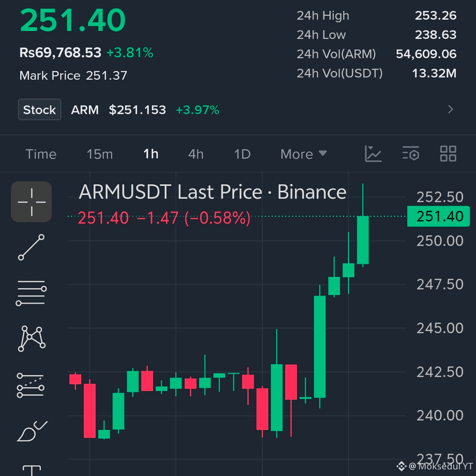Tap the red −1.47 (−0.58%) change
Image resolution: width=476 pixels, height=476 pixels.
[194, 218]
